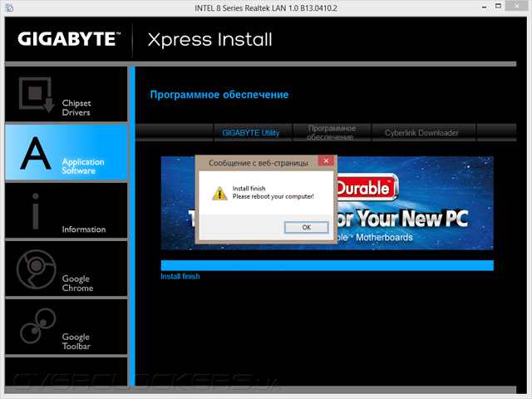The height and width of the screenshot is (399, 532).
Task: Click the Chipset Drivers label
Action: 76,107
